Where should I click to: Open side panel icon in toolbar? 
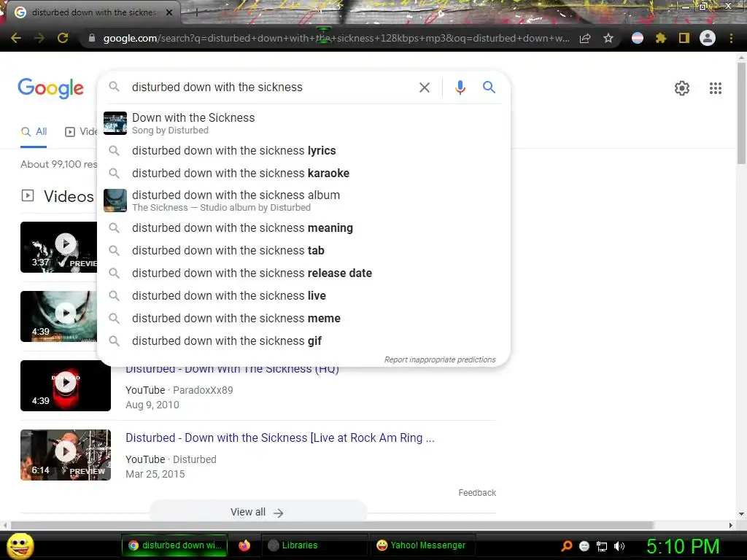click(x=684, y=38)
